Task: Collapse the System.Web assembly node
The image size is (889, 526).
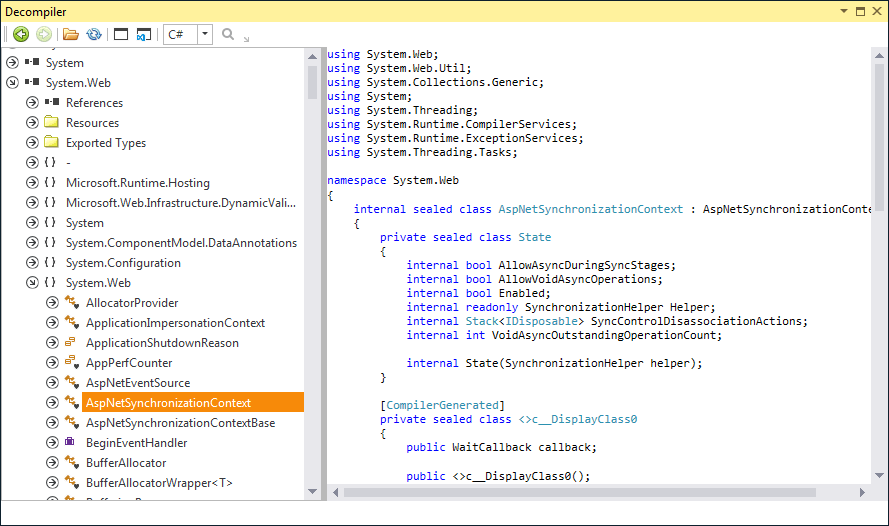Action: click(x=12, y=83)
